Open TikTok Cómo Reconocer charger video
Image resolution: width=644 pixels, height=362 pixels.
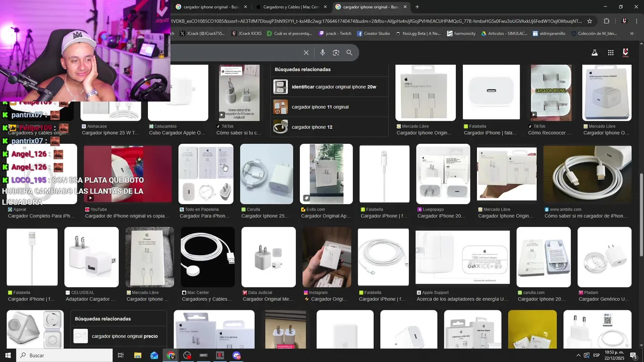coord(551,93)
